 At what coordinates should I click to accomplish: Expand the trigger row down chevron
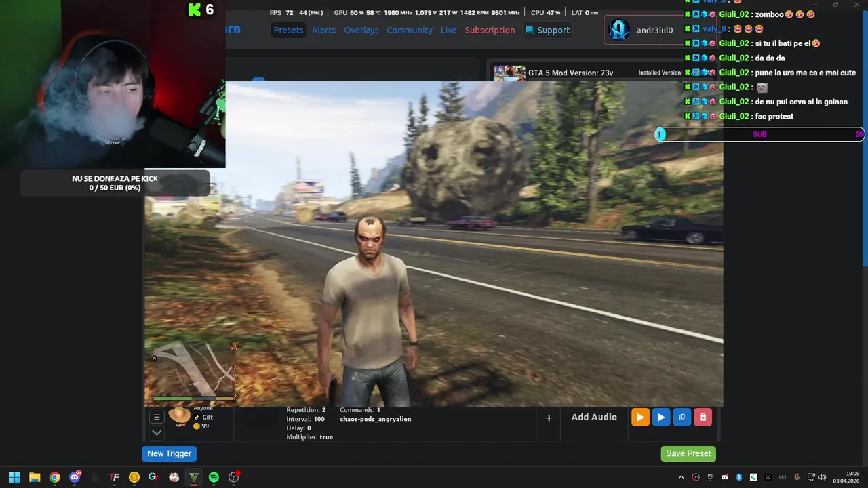tap(157, 432)
